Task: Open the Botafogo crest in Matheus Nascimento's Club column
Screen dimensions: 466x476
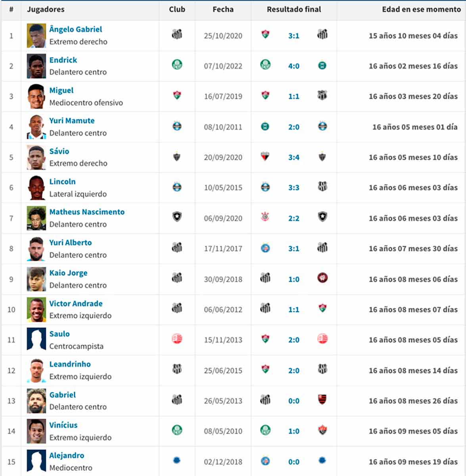Action: (x=177, y=217)
